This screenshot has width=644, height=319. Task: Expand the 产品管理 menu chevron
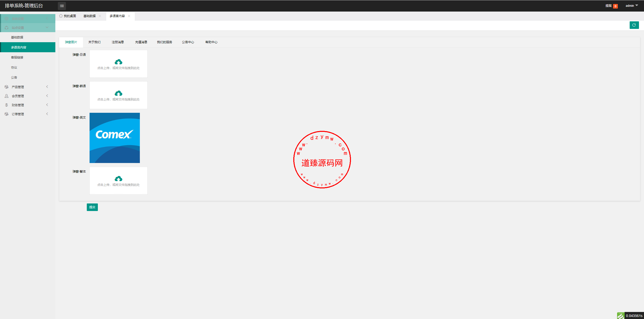[47, 87]
